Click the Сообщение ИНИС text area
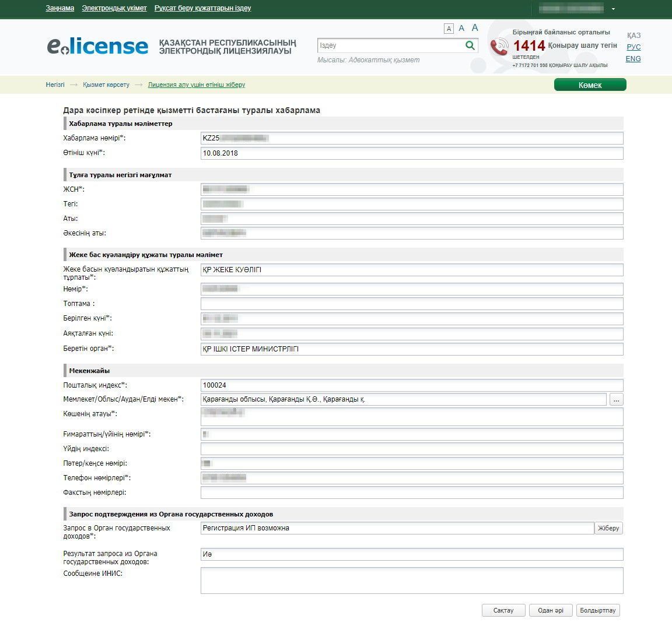 (x=412, y=581)
